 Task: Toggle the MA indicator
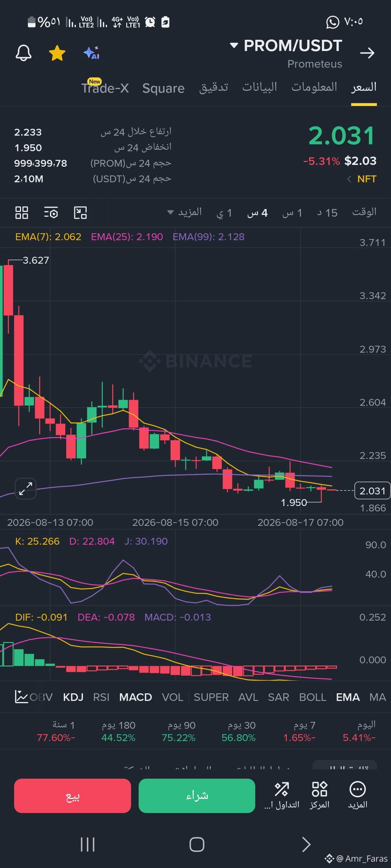(378, 697)
